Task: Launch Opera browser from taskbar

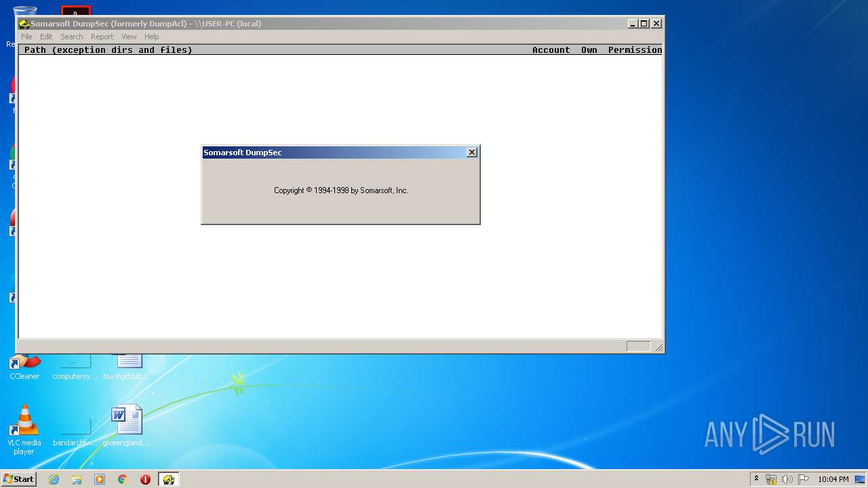Action: 145,479
